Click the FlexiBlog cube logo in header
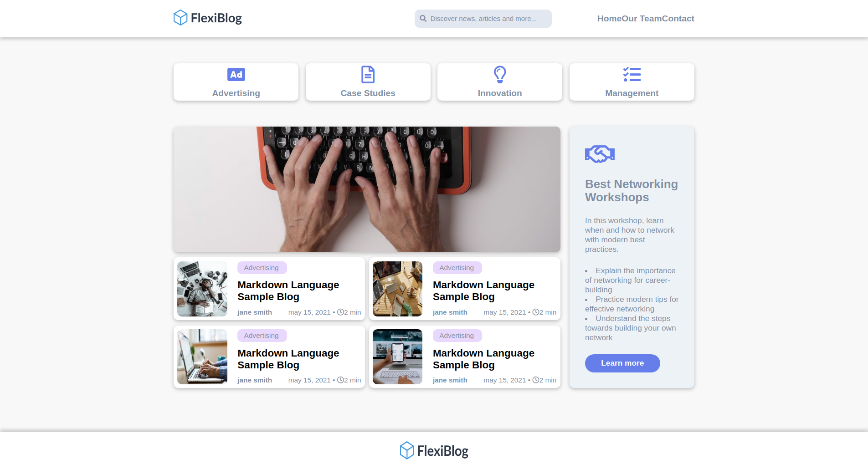The width and height of the screenshot is (868, 469). 180,18
